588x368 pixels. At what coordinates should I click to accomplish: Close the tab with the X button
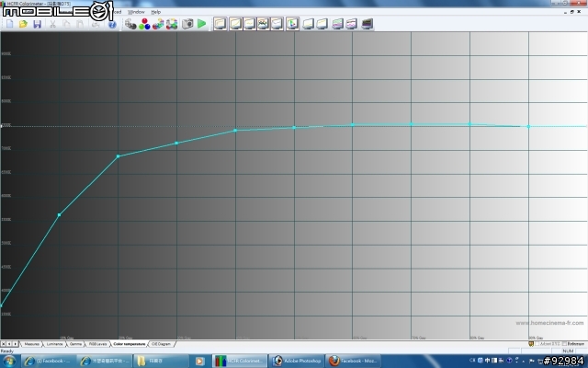pyautogui.click(x=3, y=344)
